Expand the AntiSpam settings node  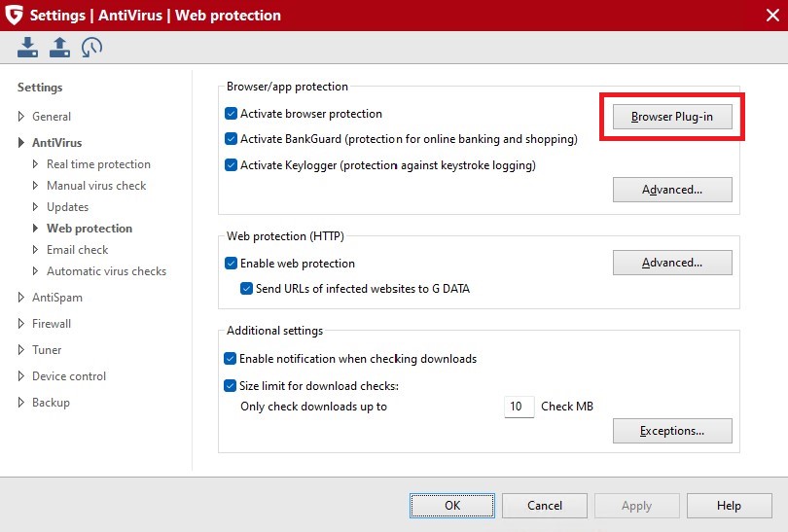tap(21, 298)
